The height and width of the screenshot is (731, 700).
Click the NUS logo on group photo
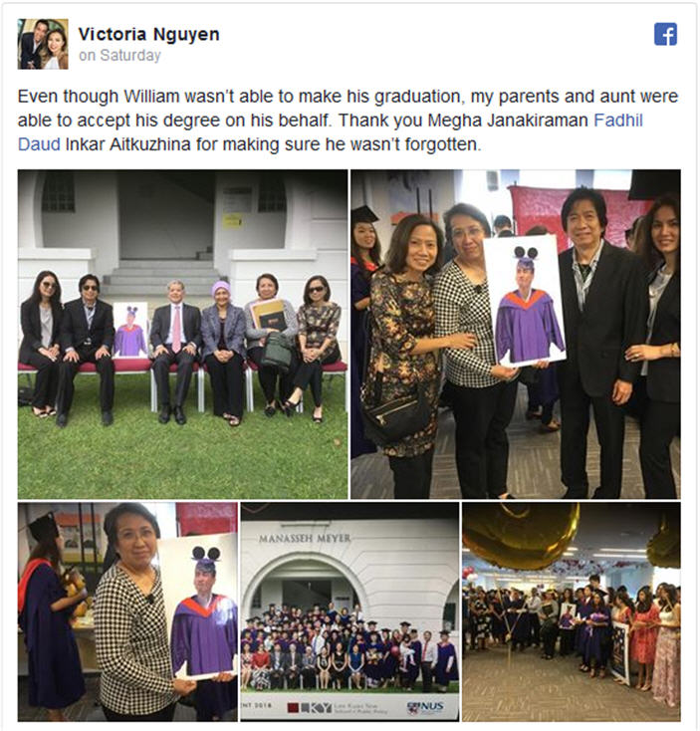click(x=425, y=707)
